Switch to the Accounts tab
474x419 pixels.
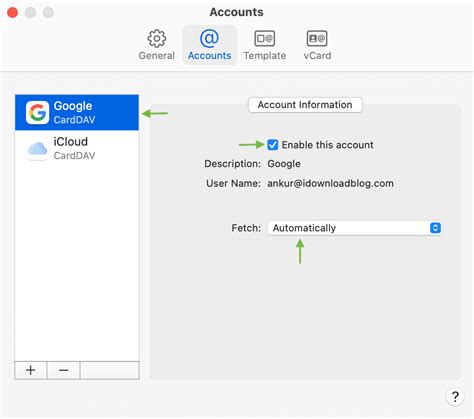click(209, 45)
